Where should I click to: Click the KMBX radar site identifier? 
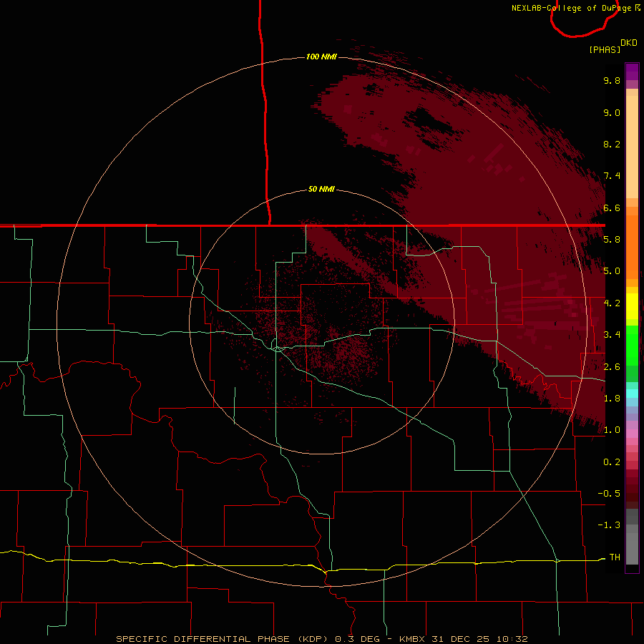pyautogui.click(x=412, y=639)
